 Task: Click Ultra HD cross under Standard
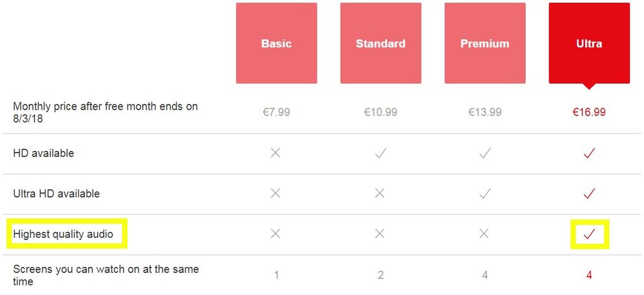click(380, 193)
